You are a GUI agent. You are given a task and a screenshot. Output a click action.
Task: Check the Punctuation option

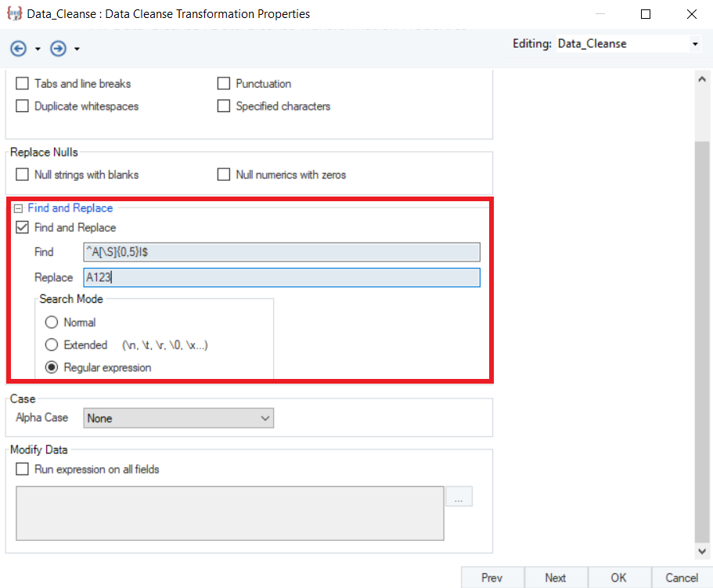tap(224, 84)
